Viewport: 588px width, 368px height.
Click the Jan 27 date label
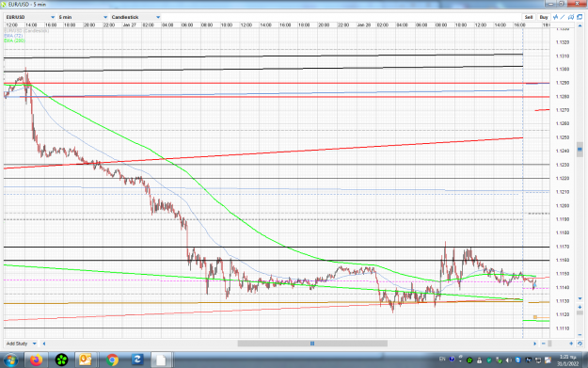[129, 25]
